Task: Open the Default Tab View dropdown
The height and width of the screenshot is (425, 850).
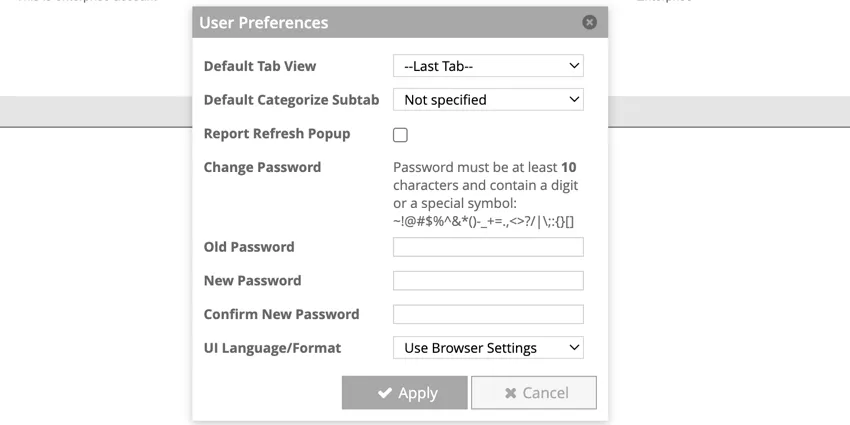Action: pos(488,66)
